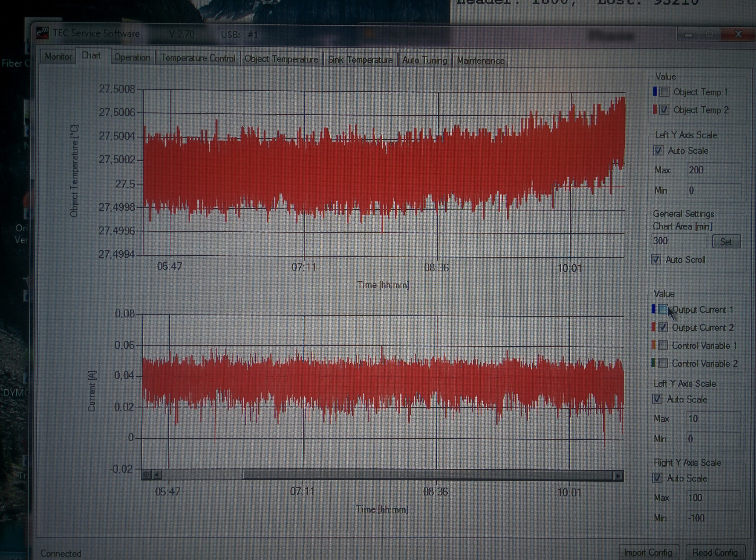
Task: Click the chart scrollbar left arrow
Action: click(x=157, y=475)
